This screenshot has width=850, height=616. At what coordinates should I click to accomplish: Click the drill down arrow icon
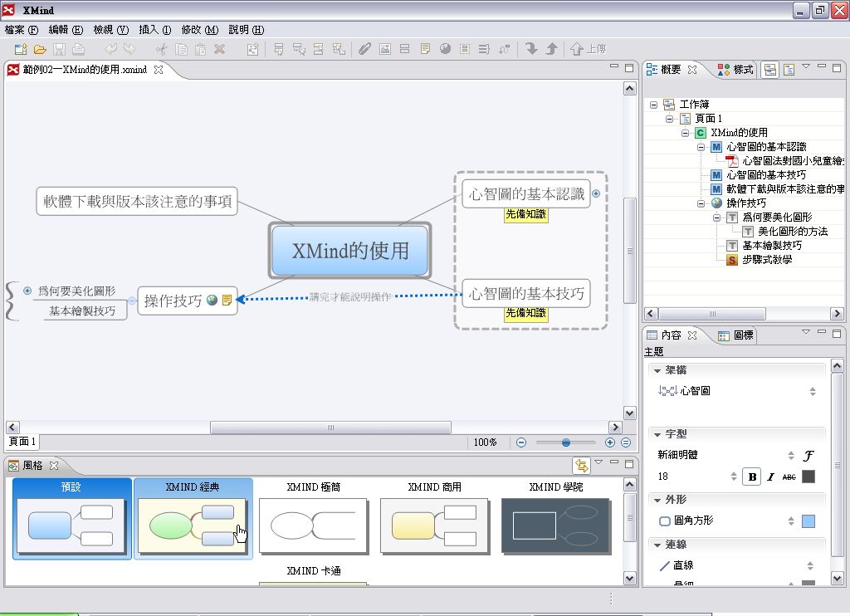pos(531,49)
